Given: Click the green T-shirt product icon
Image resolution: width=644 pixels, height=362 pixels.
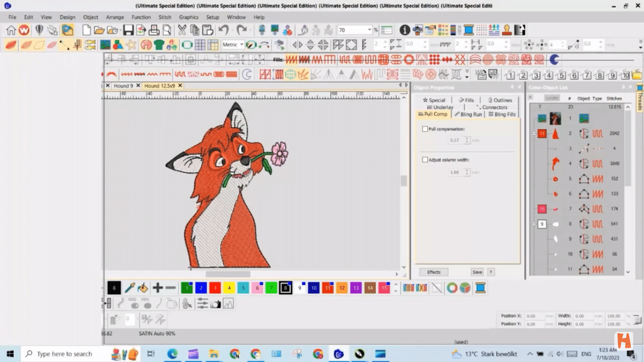Looking at the screenshot, I should pyautogui.click(x=159, y=45).
